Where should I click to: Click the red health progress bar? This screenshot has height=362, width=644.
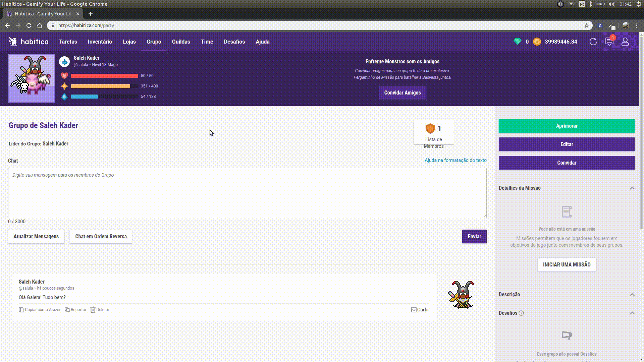(104, 76)
